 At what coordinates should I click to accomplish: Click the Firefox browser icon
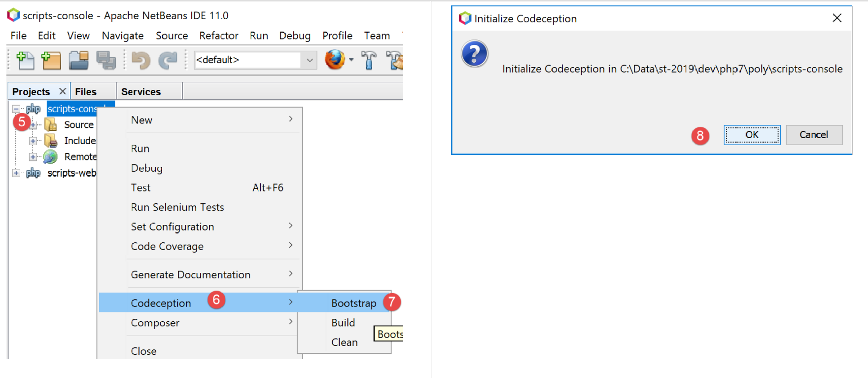335,60
